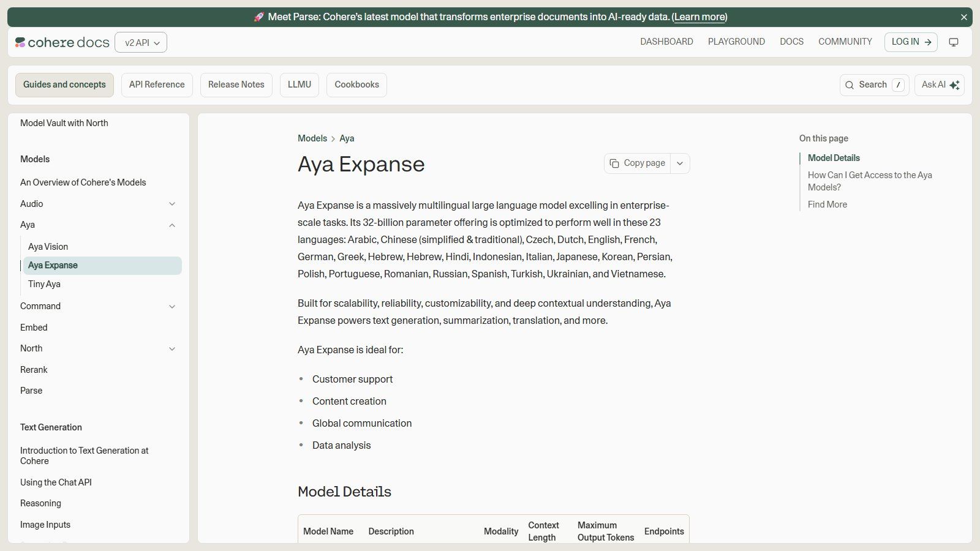980x551 pixels.
Task: Click the Aya breadcrumb link
Action: click(x=347, y=138)
